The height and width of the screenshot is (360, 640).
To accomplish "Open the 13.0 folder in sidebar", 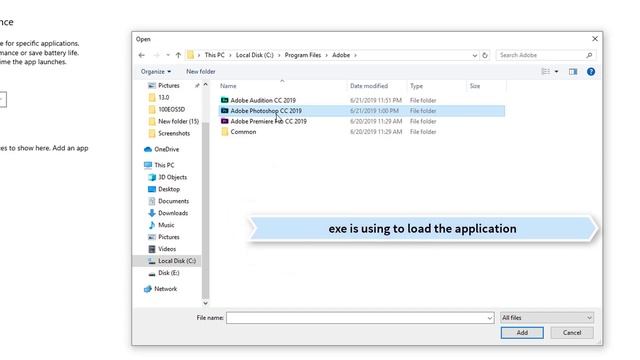I will click(x=164, y=98).
